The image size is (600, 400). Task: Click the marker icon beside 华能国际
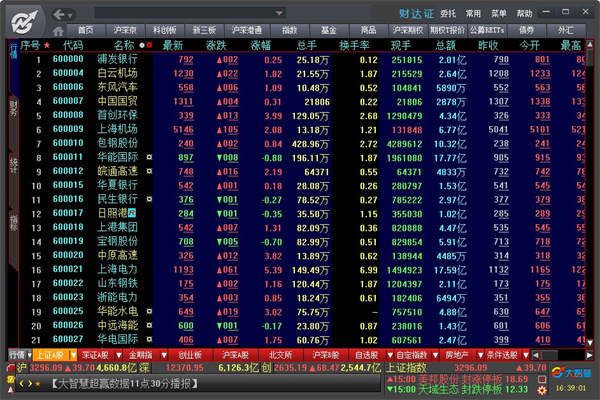[149, 157]
